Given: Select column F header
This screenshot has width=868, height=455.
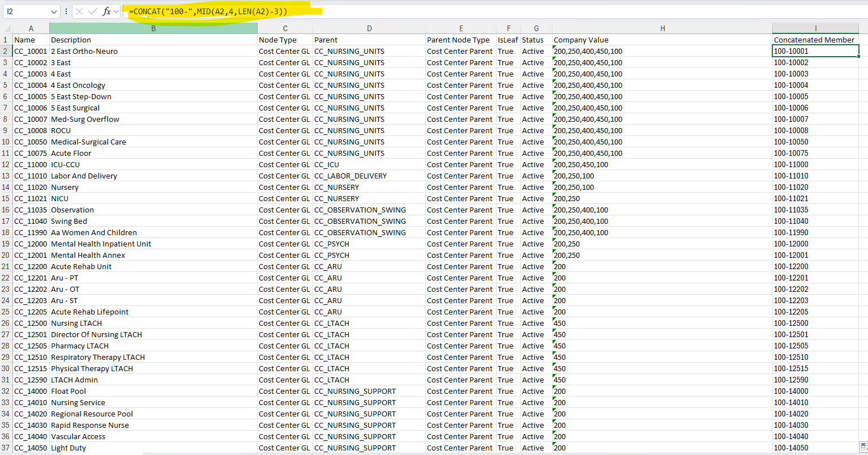Looking at the screenshot, I should pos(508,28).
